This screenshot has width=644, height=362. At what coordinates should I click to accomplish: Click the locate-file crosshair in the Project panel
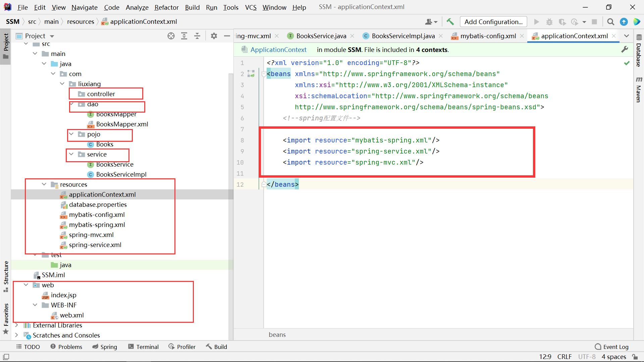(171, 36)
